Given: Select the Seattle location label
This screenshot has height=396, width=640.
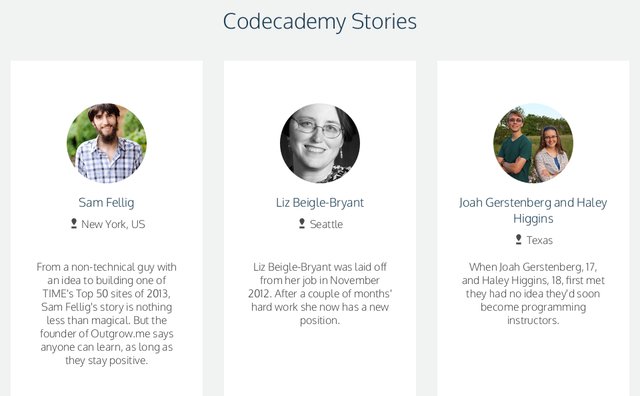Looking at the screenshot, I should [326, 224].
